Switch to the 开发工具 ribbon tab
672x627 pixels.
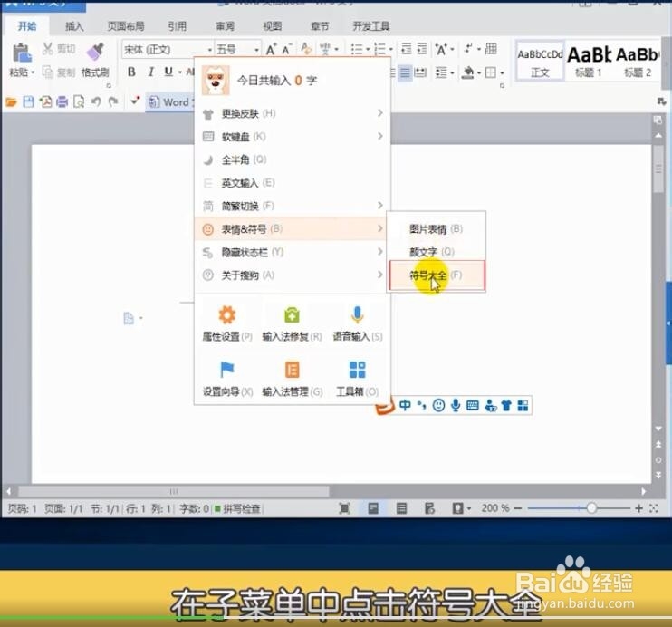(x=370, y=26)
